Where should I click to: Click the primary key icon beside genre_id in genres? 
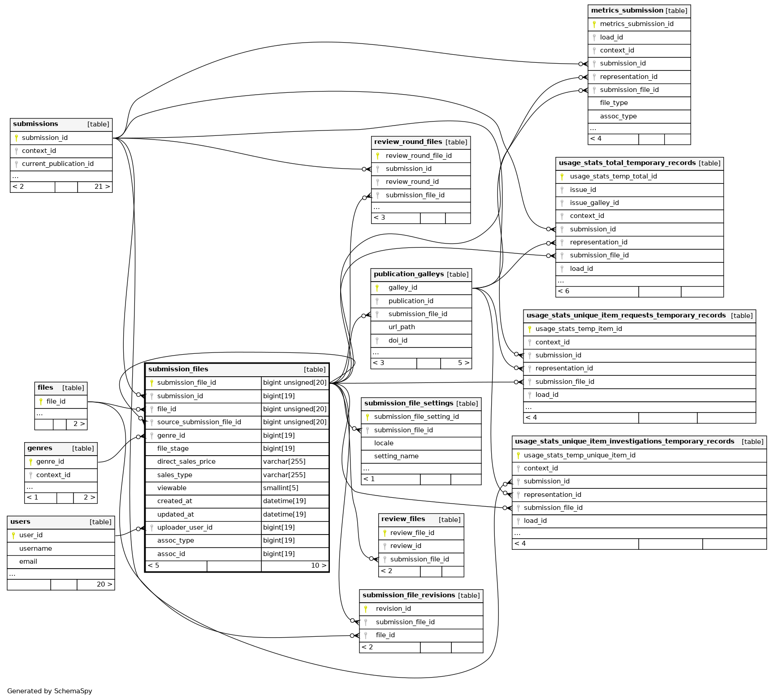30,462
